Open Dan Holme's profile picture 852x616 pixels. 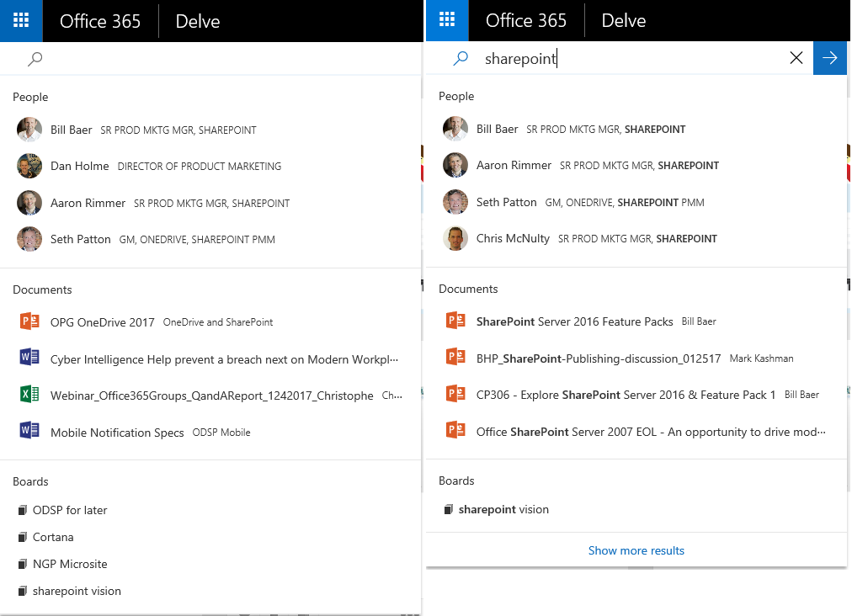[x=29, y=167]
